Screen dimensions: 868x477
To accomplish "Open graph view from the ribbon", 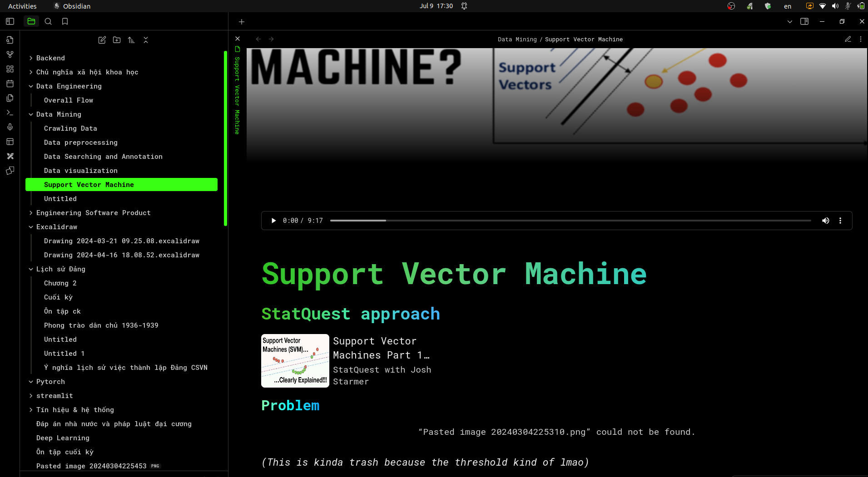I will point(10,54).
